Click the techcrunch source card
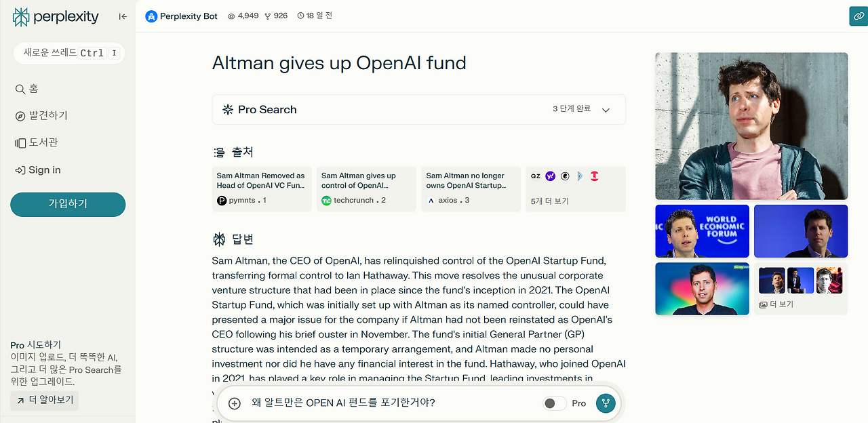The width and height of the screenshot is (868, 423). pos(366,188)
